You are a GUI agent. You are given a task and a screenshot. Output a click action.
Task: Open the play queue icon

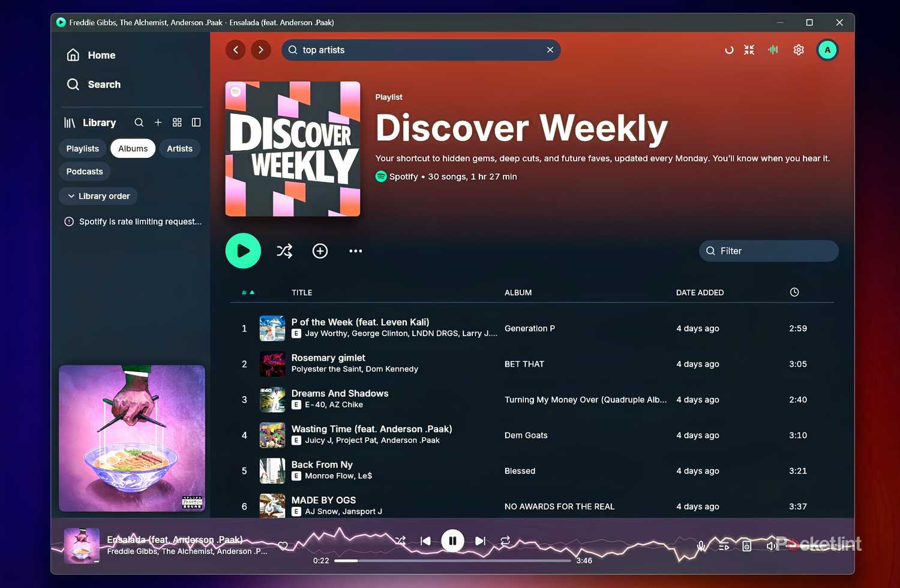pos(724,546)
